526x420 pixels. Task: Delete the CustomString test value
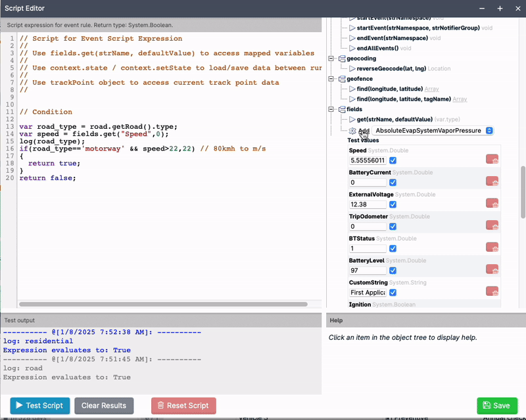pyautogui.click(x=492, y=292)
